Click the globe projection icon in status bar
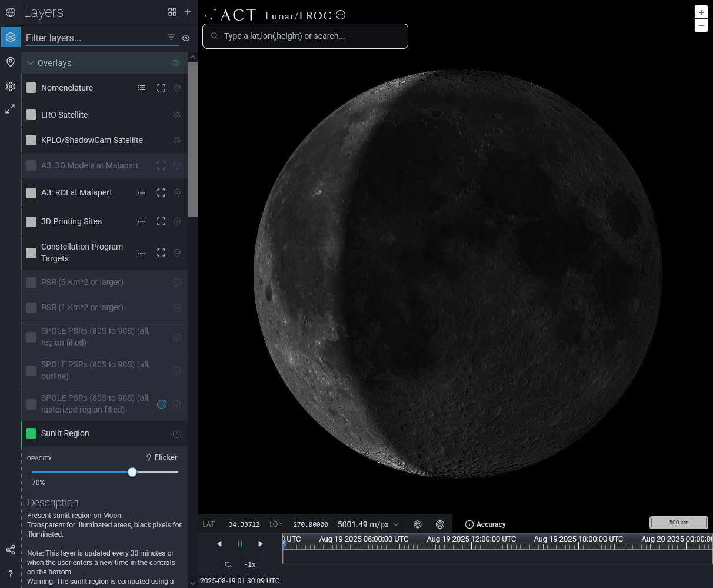713x588 pixels. (418, 524)
